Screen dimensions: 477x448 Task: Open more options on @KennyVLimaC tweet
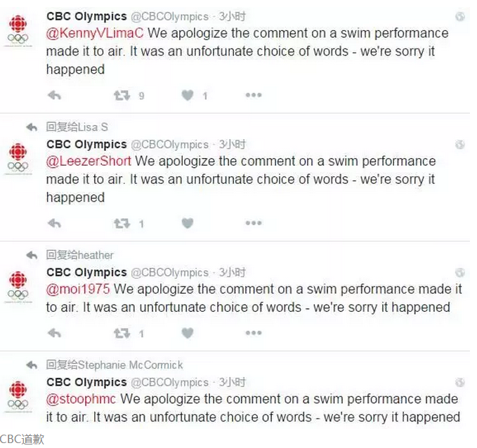[x=254, y=95]
